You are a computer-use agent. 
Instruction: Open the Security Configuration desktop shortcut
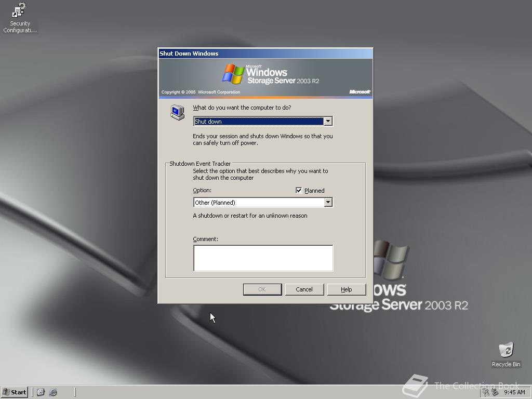(19, 18)
